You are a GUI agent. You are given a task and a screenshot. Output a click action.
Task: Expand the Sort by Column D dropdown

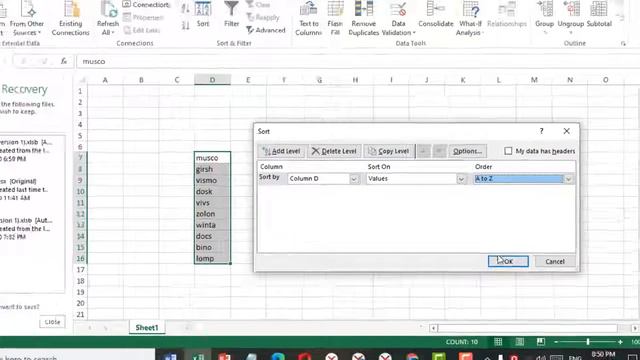[x=354, y=179]
